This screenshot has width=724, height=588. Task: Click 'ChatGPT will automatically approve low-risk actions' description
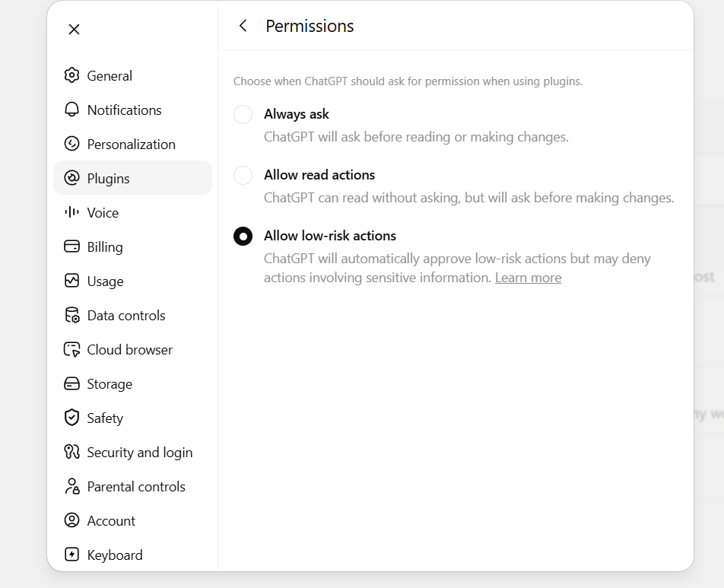coord(457,268)
